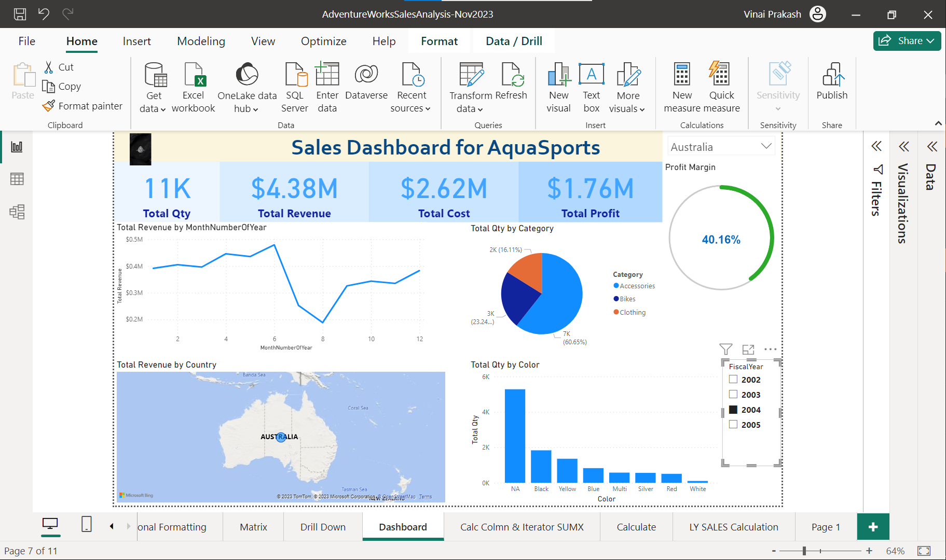Click the Australia bubble on the map
The height and width of the screenshot is (560, 946).
[281, 437]
